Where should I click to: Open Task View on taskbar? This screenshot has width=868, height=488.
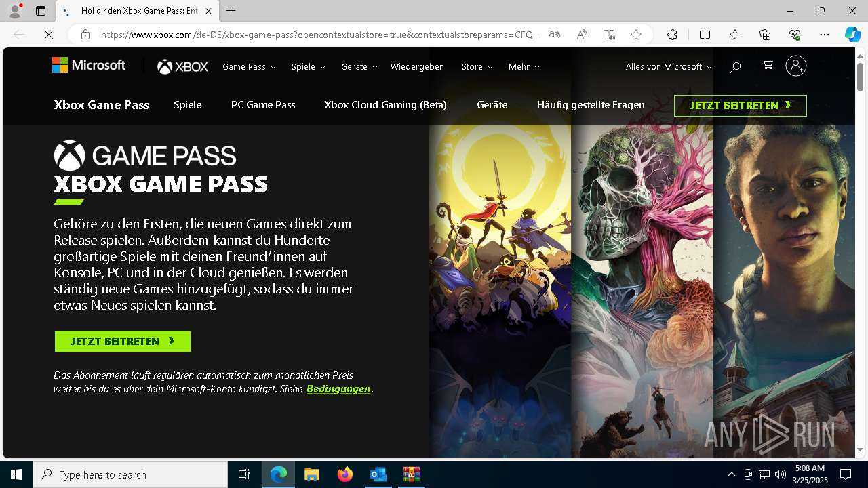click(244, 474)
